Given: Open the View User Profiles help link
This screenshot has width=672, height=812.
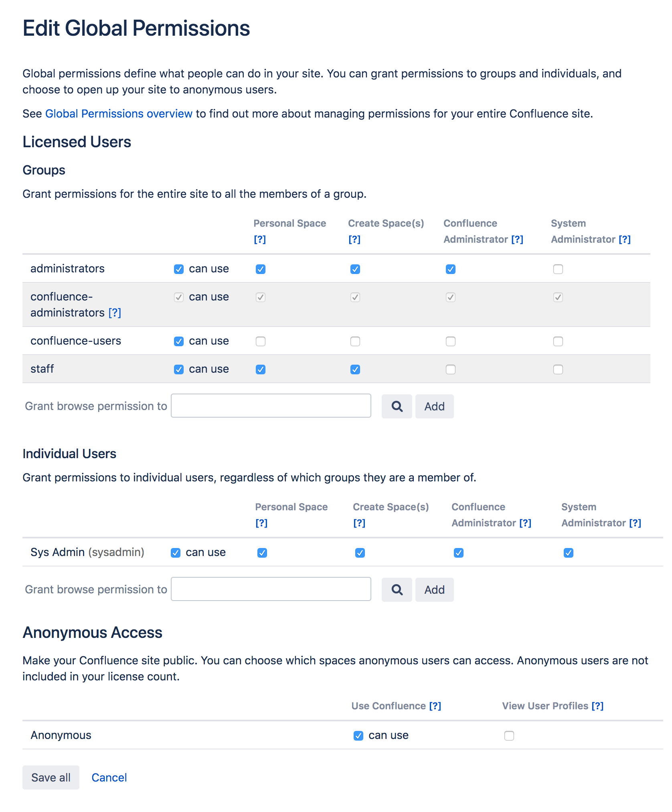Looking at the screenshot, I should 597,706.
